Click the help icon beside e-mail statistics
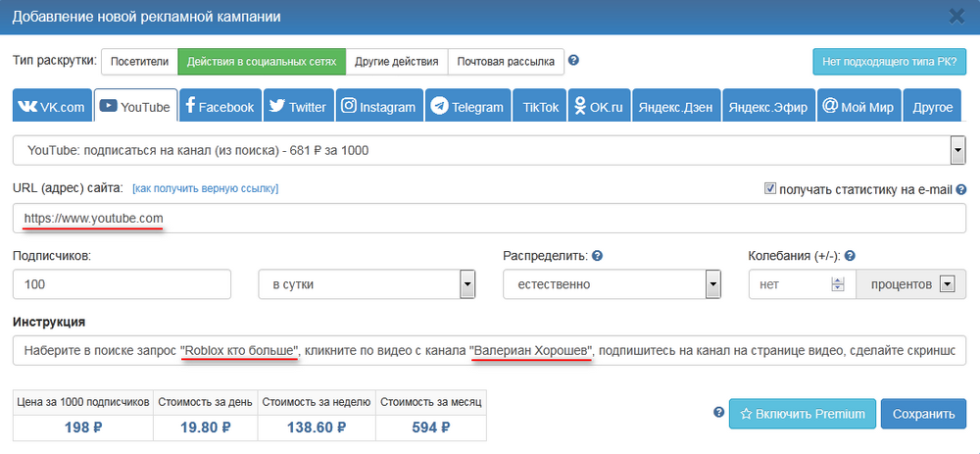 pyautogui.click(x=961, y=189)
